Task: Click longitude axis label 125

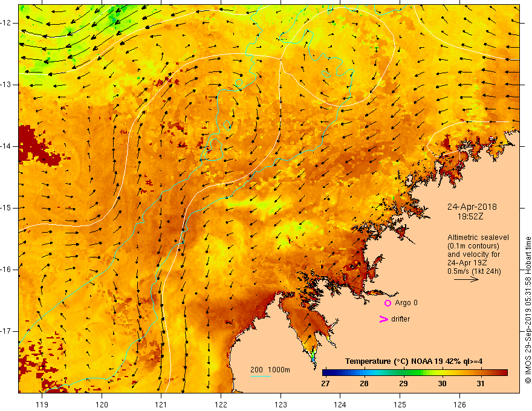Action: (x=400, y=404)
